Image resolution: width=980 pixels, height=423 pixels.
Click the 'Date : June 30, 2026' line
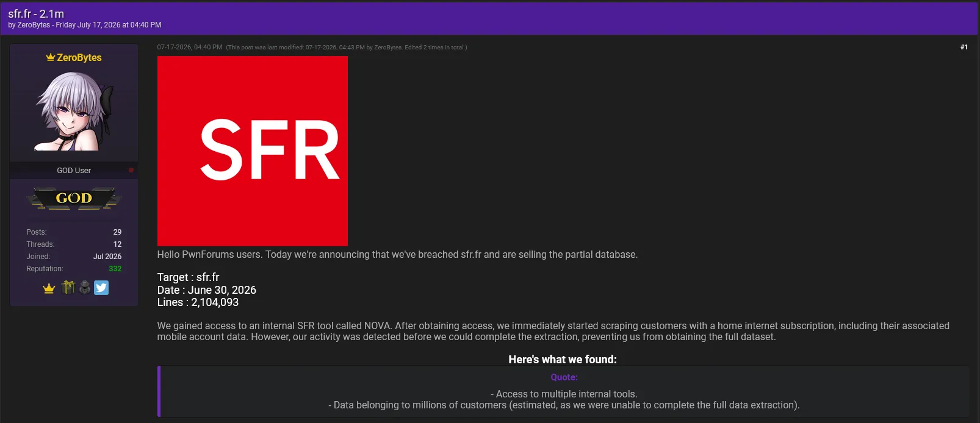pyautogui.click(x=207, y=290)
